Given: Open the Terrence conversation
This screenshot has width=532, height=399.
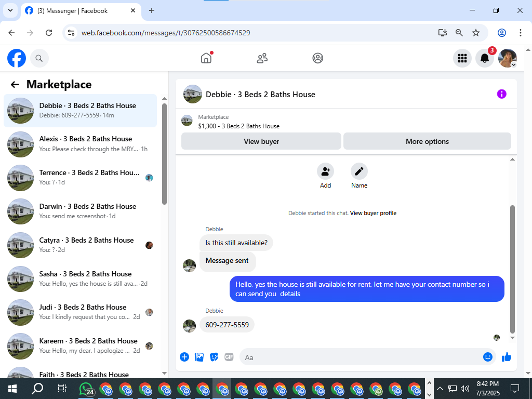Looking at the screenshot, I should click(x=81, y=178).
